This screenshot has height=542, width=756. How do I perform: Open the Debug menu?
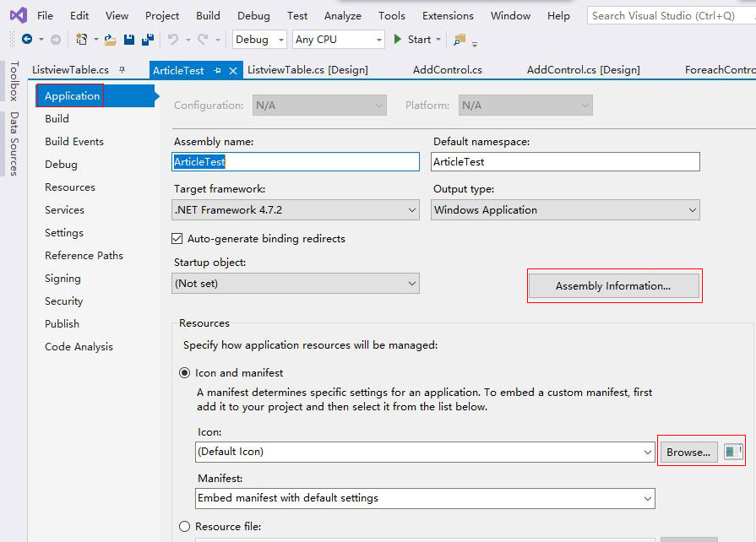click(253, 16)
